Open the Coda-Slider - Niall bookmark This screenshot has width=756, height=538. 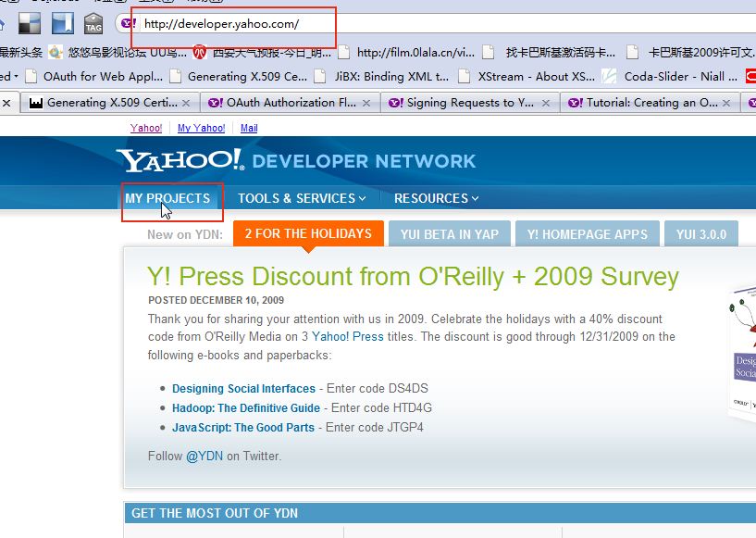click(x=670, y=76)
